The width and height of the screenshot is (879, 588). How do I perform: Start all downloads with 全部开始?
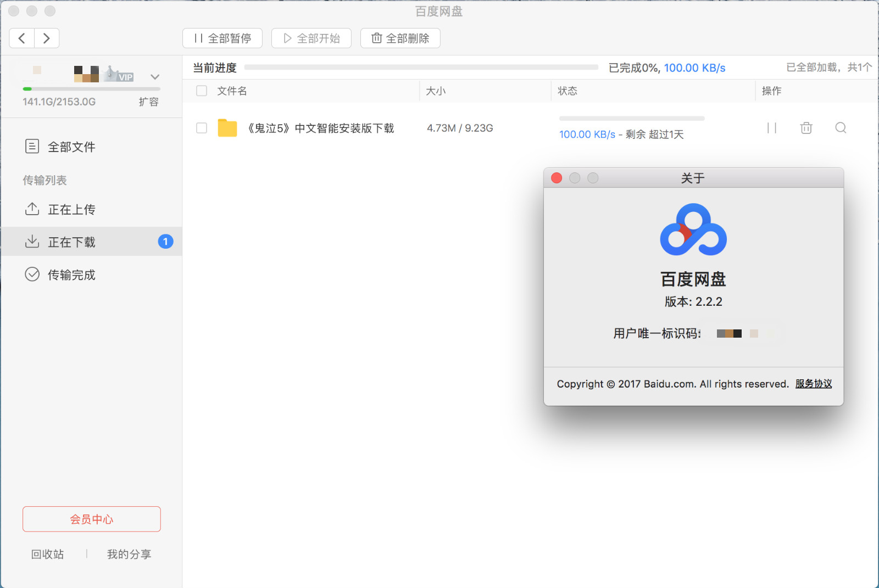click(311, 38)
